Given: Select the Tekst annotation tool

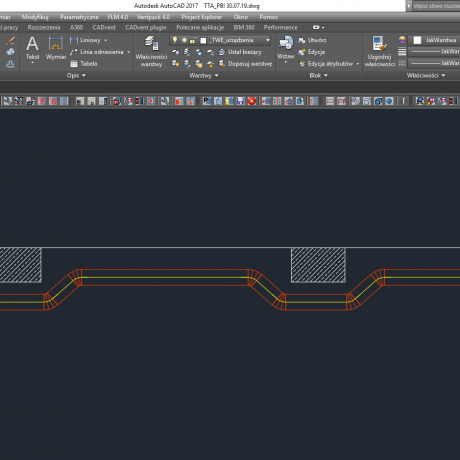Looking at the screenshot, I should click(x=32, y=48).
